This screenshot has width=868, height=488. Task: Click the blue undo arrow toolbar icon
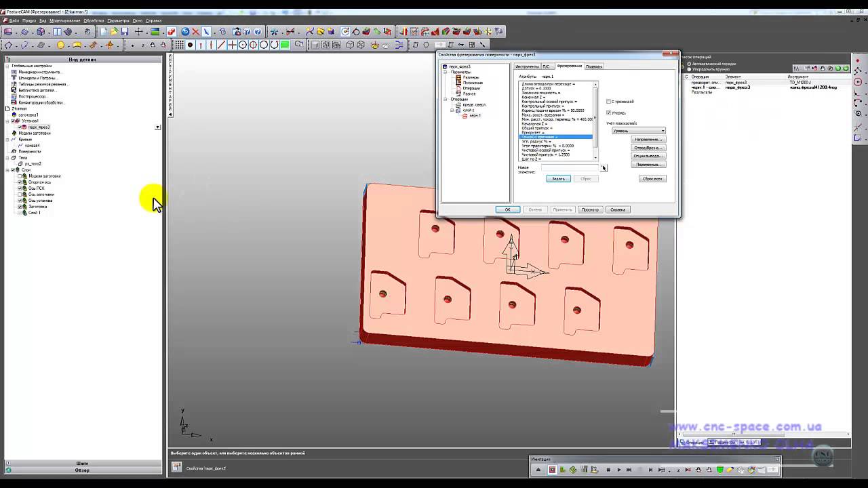pyautogui.click(x=185, y=32)
